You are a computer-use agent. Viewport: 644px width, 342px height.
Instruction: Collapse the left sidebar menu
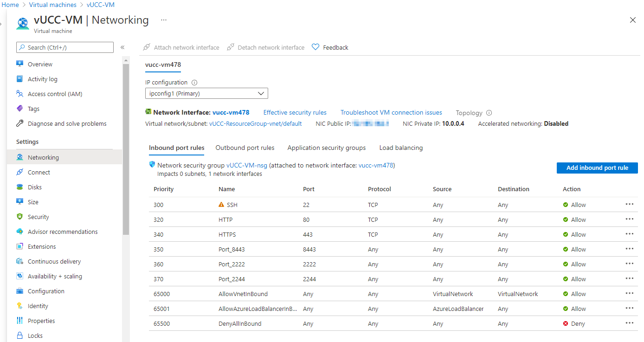point(122,47)
